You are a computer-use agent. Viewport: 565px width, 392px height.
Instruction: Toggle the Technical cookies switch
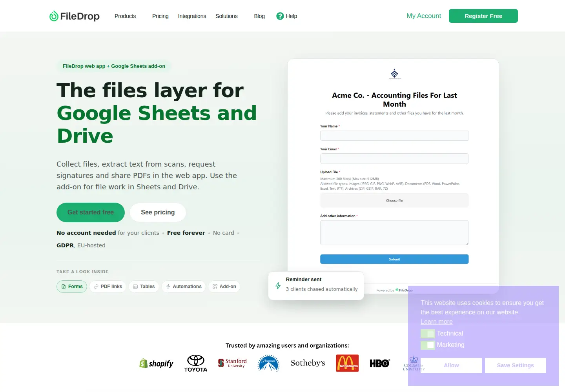428,334
